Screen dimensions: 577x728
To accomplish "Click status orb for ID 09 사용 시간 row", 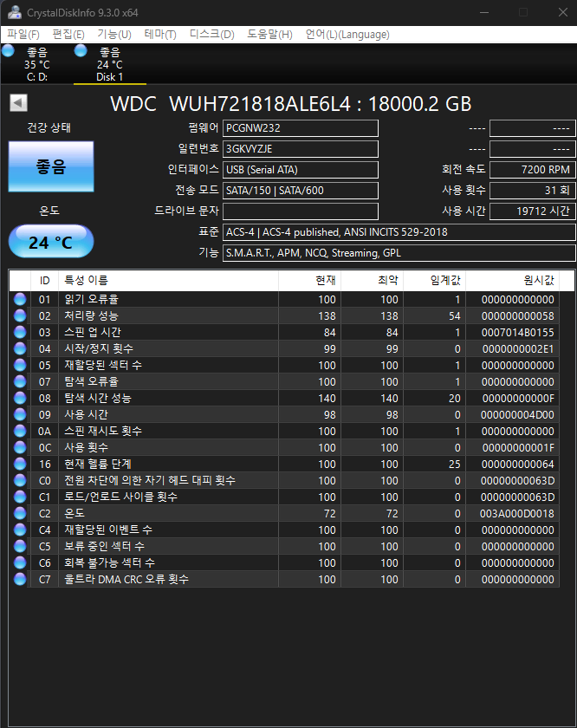I will point(20,414).
